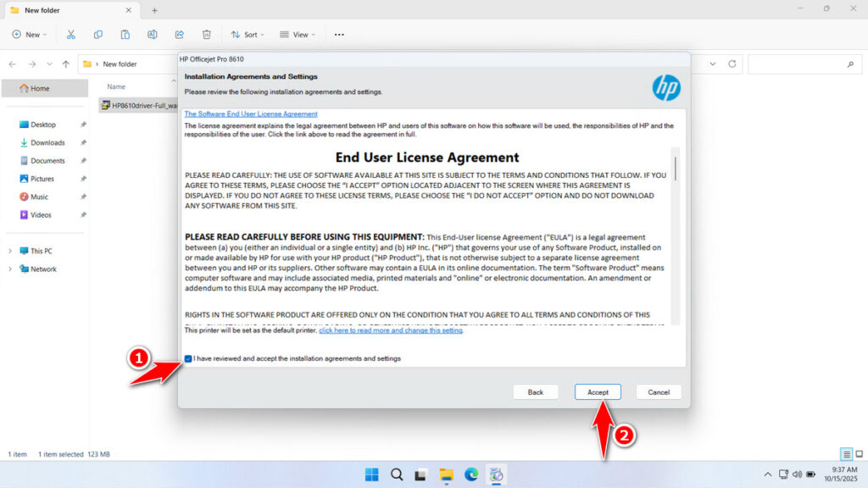Click the Copy icon in toolbar
This screenshot has width=868, height=488.
click(98, 35)
